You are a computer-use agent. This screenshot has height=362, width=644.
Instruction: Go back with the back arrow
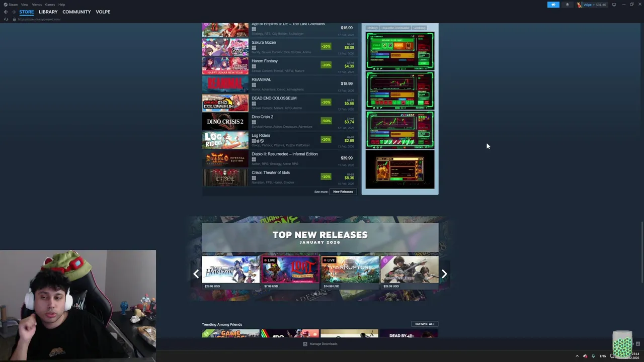pos(6,12)
